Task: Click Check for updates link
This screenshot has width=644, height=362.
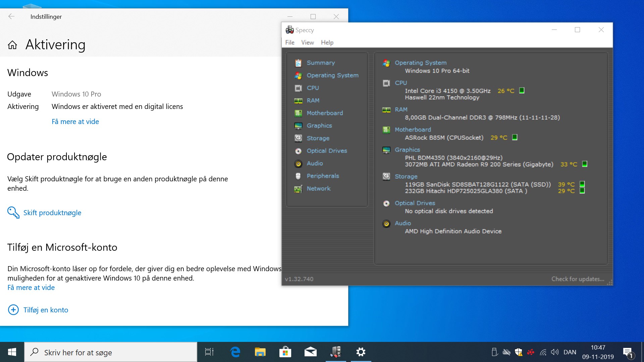Action: tap(578, 279)
